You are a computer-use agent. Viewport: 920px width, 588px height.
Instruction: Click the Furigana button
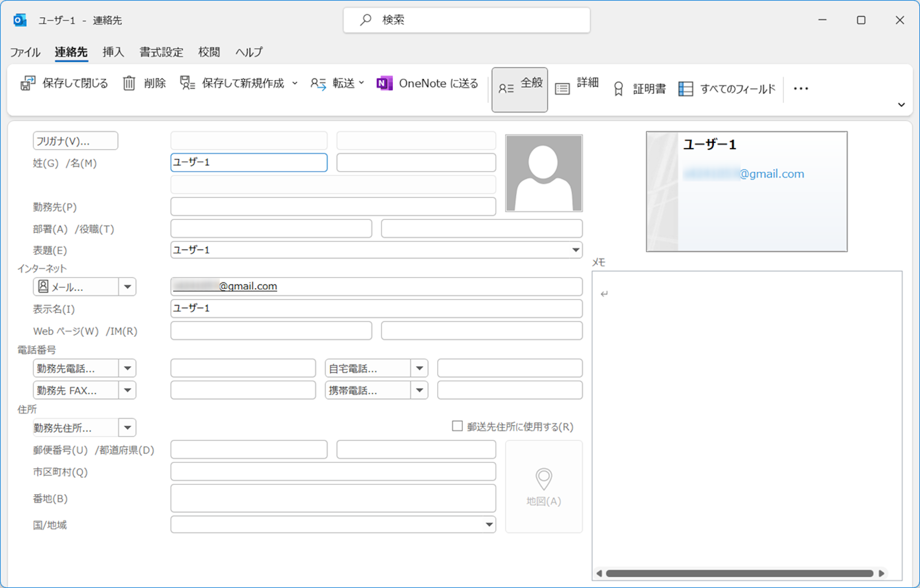75,141
